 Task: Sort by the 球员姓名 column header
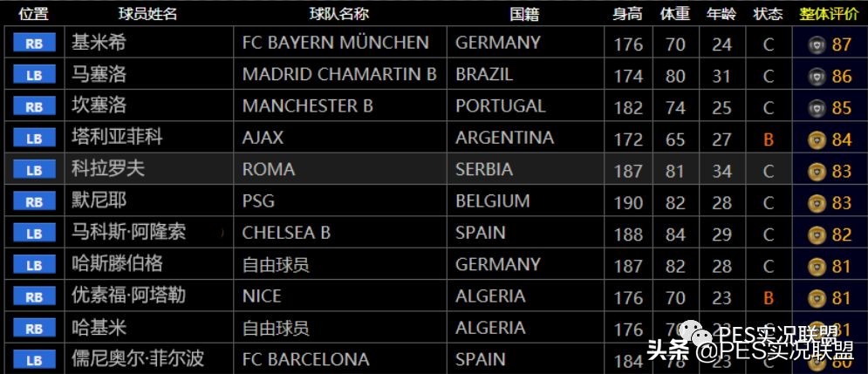147,14
